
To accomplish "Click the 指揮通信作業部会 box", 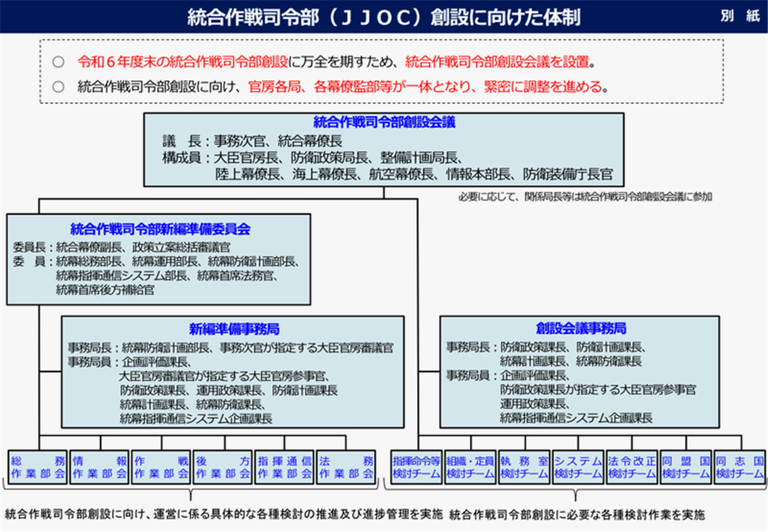I will [x=285, y=468].
